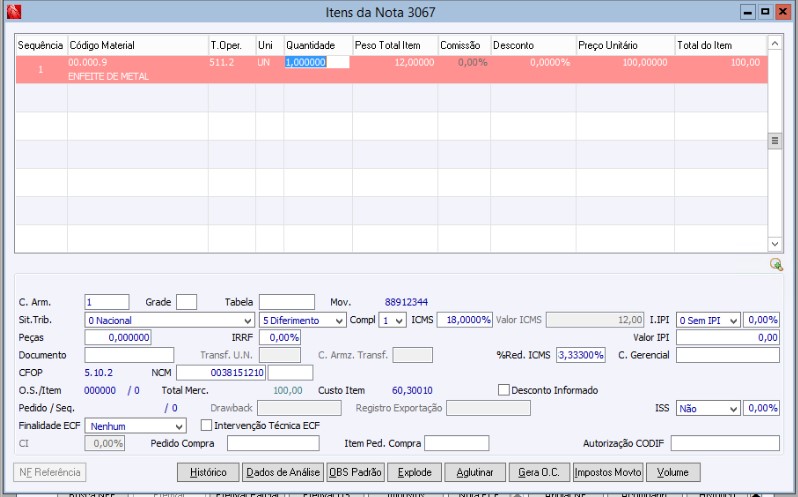Viewport: 798px width, 497px height.
Task: Click the Total do Item column header
Action: click(x=721, y=45)
